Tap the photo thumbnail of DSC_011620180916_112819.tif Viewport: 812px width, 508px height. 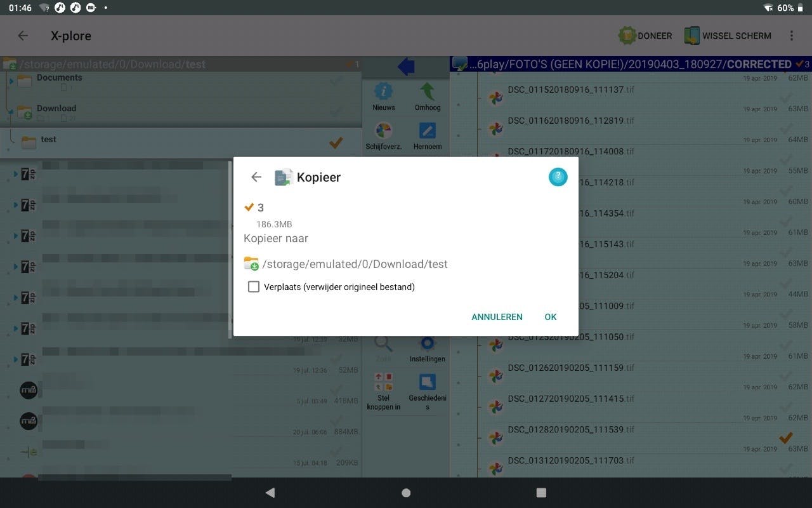pos(495,129)
